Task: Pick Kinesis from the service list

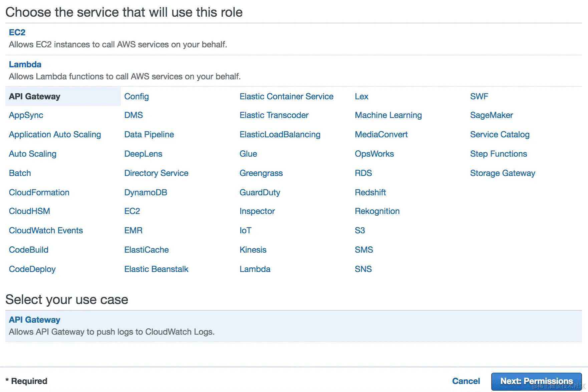Action: point(253,250)
